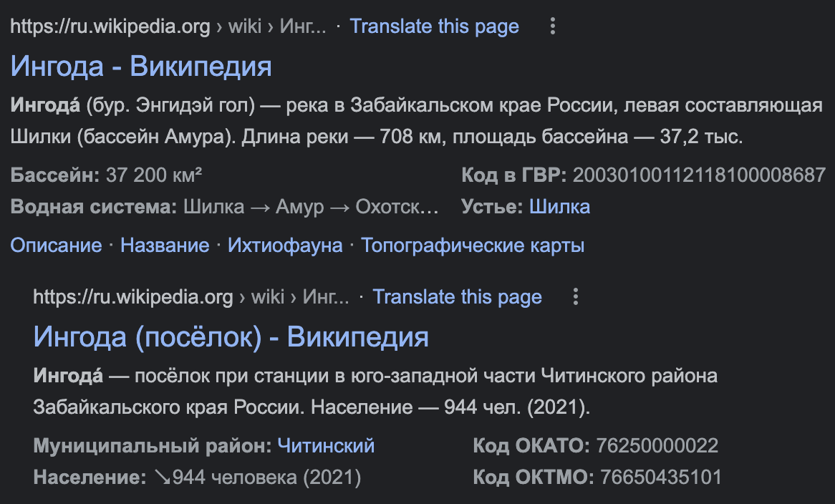Open the three-dot menu for the Ингода river result
This screenshot has height=504, width=835.
click(552, 27)
